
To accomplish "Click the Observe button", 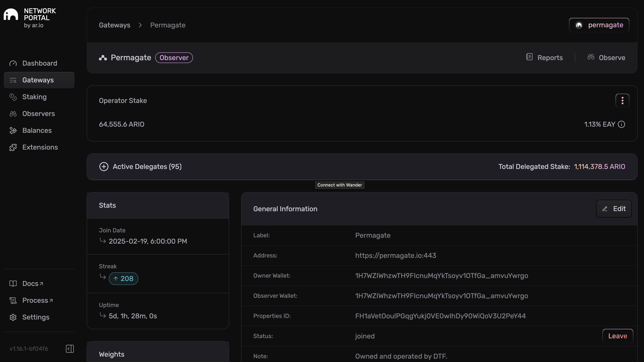I will (606, 58).
